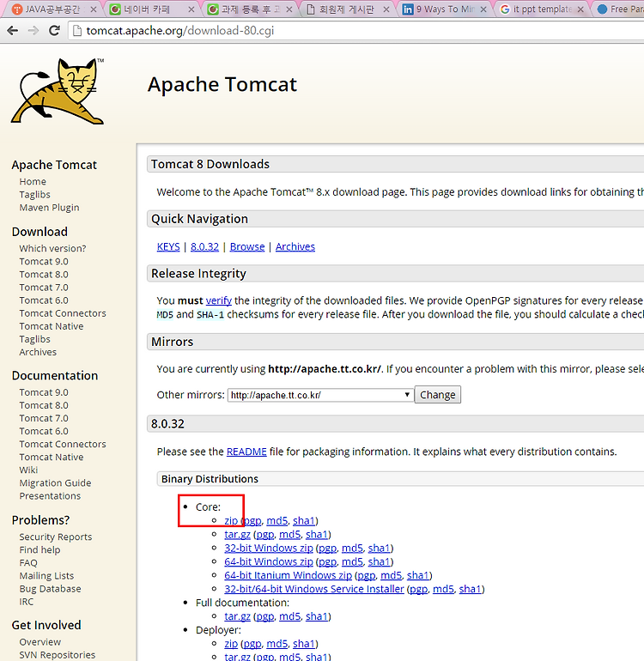Open Migration Guide in the sidebar
This screenshot has height=661, width=644.
[55, 483]
